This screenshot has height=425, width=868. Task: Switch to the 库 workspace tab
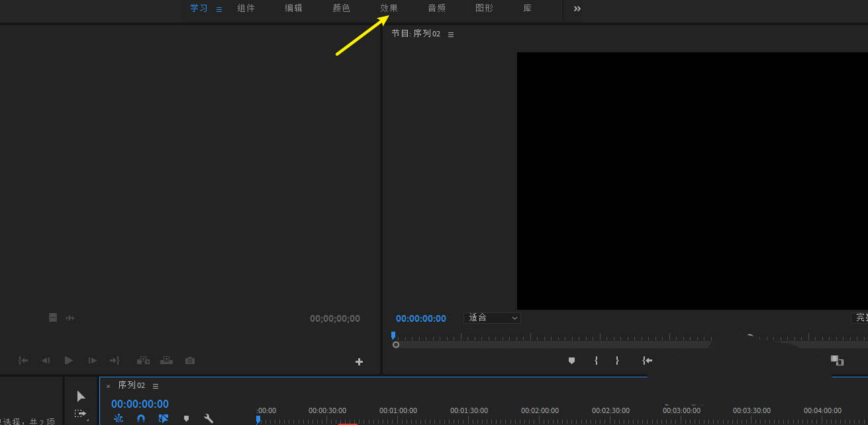(x=528, y=9)
